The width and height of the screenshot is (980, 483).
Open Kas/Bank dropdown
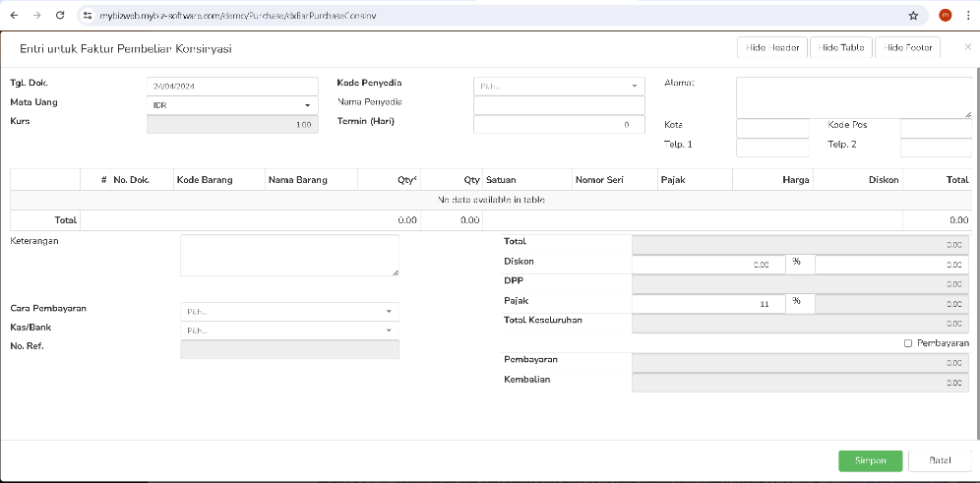tap(289, 331)
